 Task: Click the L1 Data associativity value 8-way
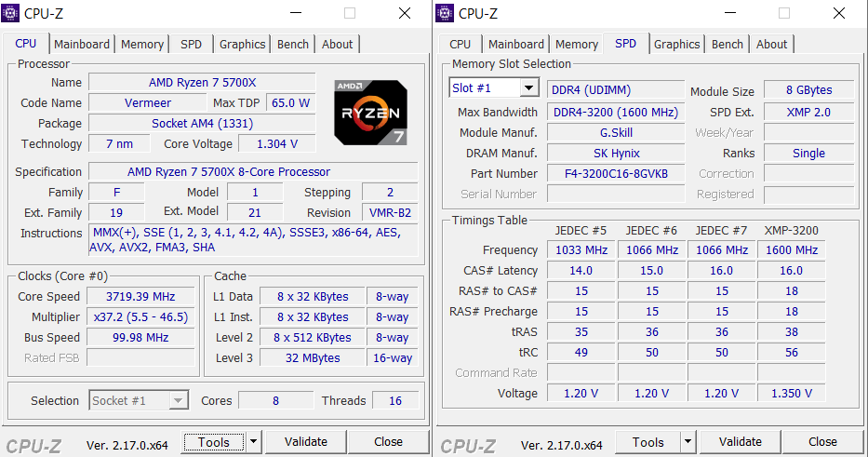392,296
